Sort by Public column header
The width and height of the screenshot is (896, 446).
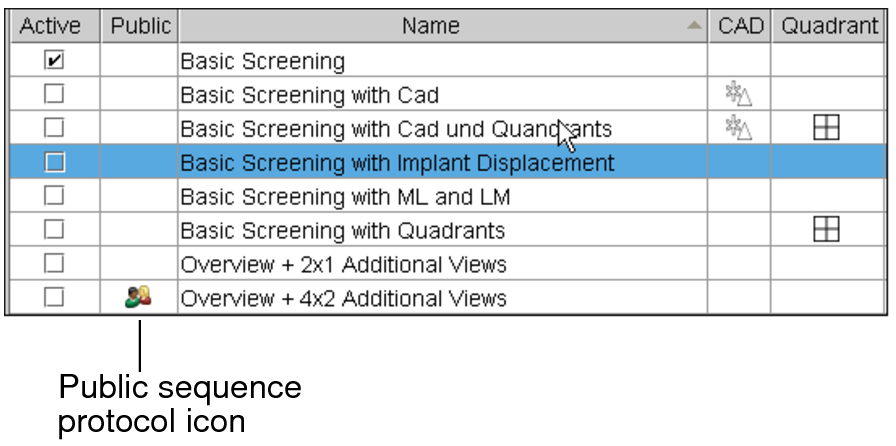(140, 27)
